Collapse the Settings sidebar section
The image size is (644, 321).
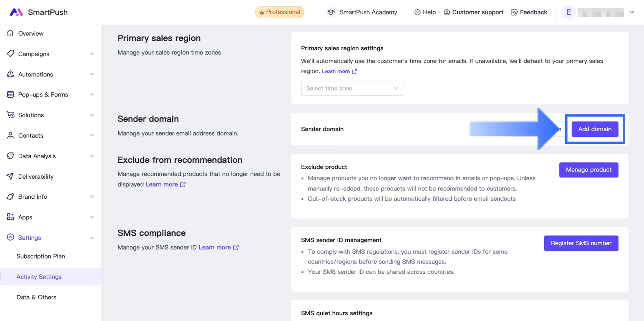click(92, 238)
